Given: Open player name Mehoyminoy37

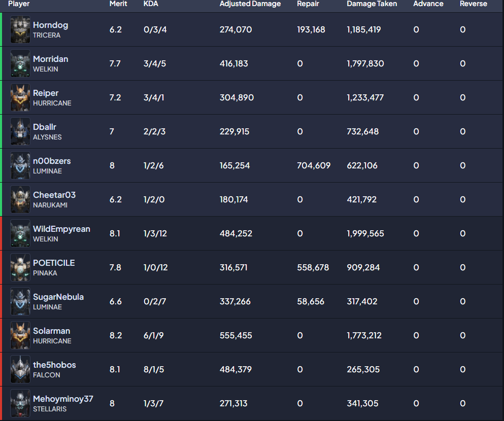Looking at the screenshot, I should 63,399.
